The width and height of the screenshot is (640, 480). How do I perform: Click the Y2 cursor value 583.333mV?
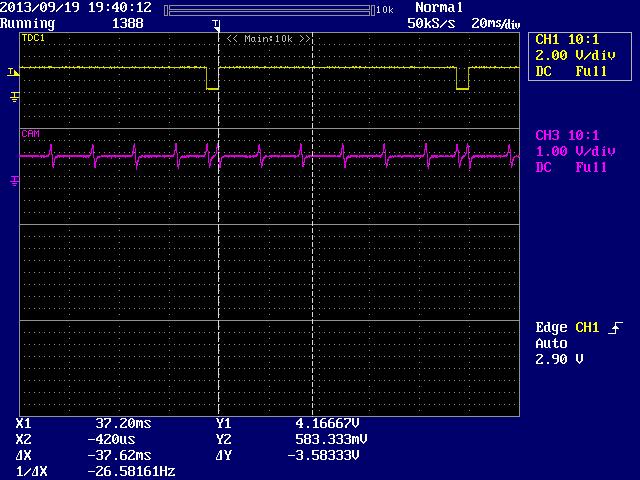331,440
